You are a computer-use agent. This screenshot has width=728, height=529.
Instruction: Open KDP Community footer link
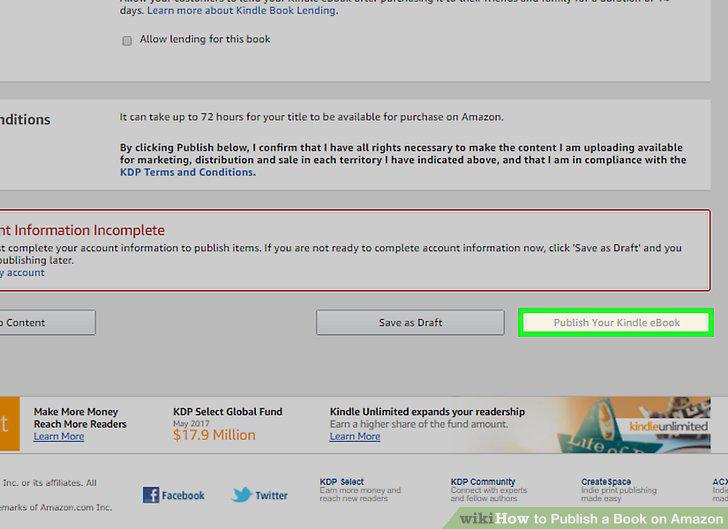pos(483,482)
